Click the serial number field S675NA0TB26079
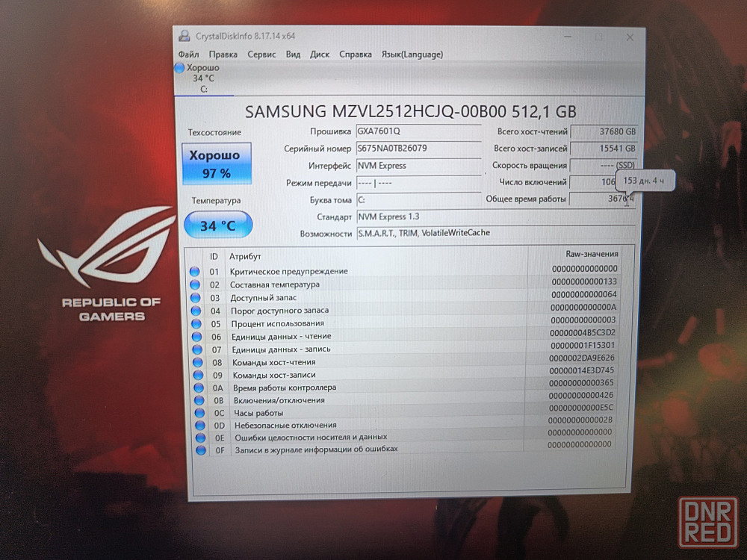This screenshot has width=747, height=560. (x=419, y=148)
